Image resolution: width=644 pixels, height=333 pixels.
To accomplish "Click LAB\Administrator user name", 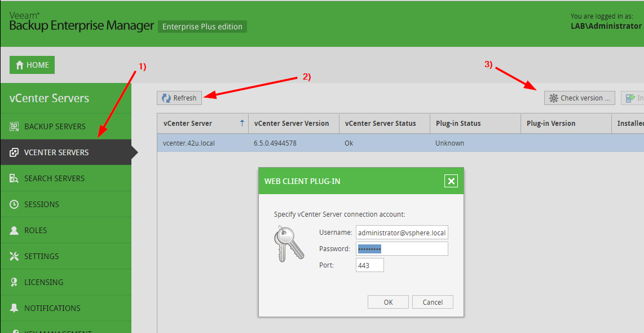I will pyautogui.click(x=606, y=25).
